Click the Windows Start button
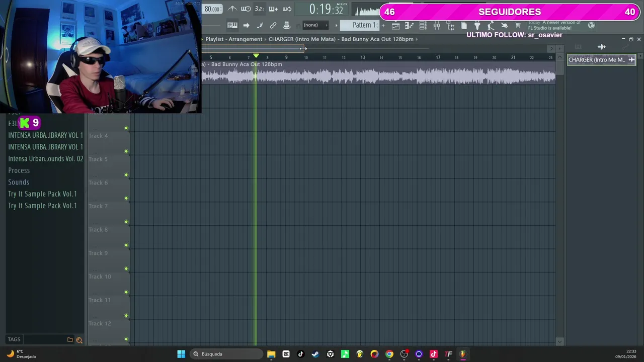The height and width of the screenshot is (362, 644). 181,354
